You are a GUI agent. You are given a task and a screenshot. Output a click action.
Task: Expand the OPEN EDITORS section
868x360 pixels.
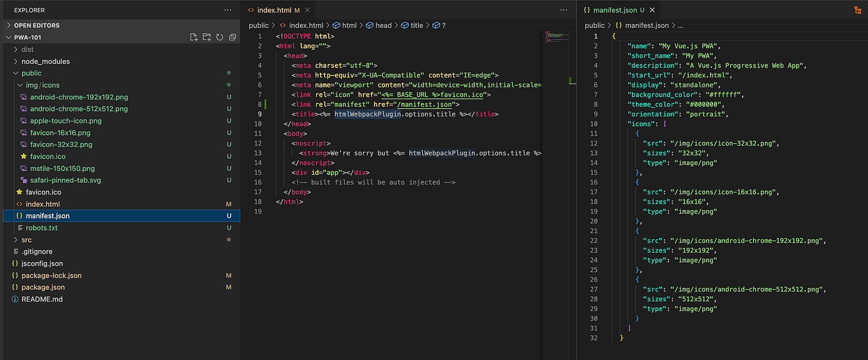point(37,25)
